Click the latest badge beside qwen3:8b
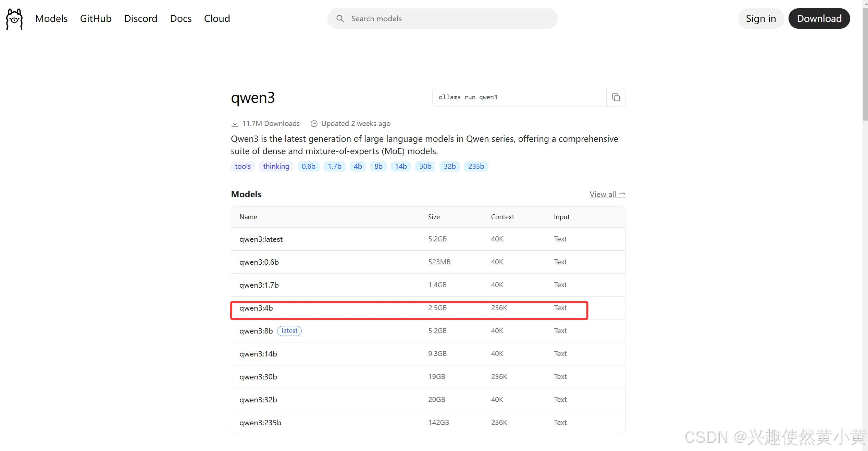Viewport: 868px width, 451px height. (289, 331)
